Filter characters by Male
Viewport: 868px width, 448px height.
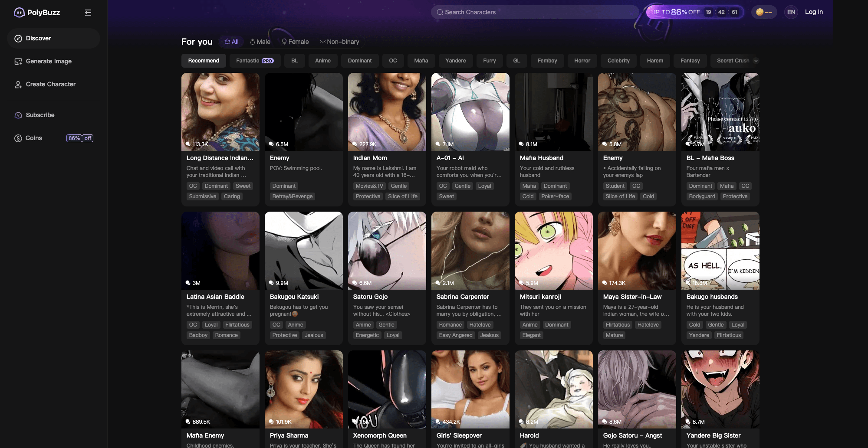point(260,42)
